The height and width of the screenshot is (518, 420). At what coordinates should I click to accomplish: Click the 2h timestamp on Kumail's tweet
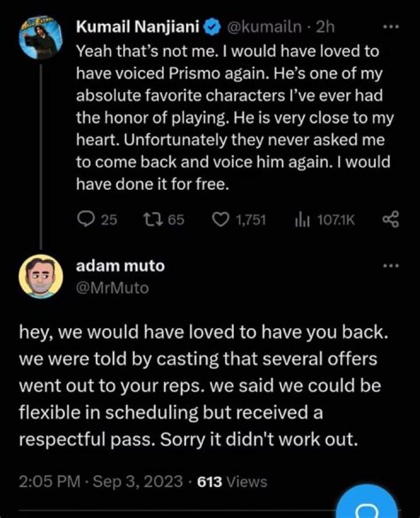pyautogui.click(x=321, y=27)
